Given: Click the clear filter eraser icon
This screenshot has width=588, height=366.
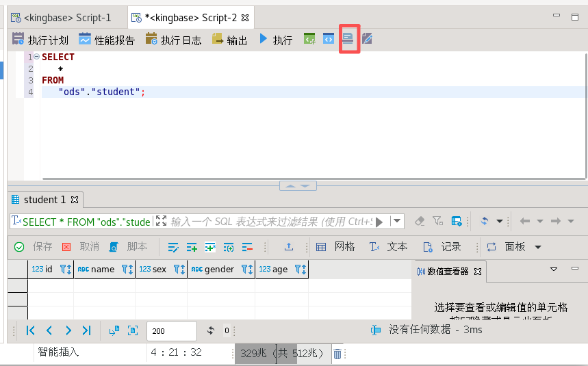Looking at the screenshot, I should click(x=420, y=221).
